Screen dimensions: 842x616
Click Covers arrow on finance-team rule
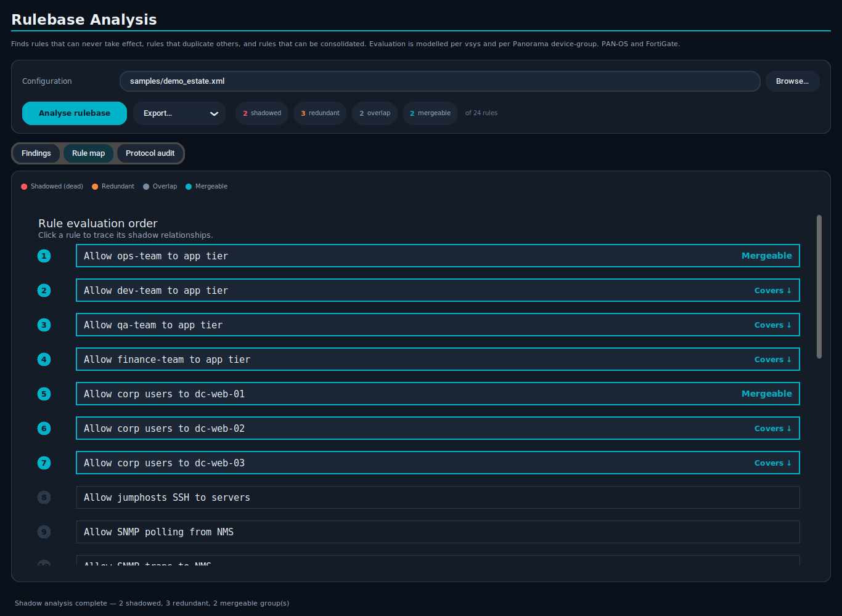773,360
